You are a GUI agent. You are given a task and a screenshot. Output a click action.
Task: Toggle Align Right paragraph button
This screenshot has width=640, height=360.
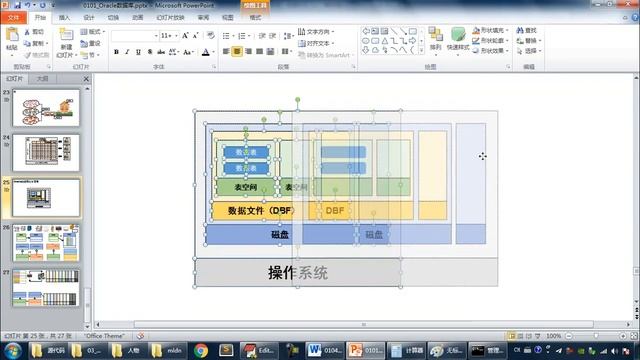pos(248,51)
